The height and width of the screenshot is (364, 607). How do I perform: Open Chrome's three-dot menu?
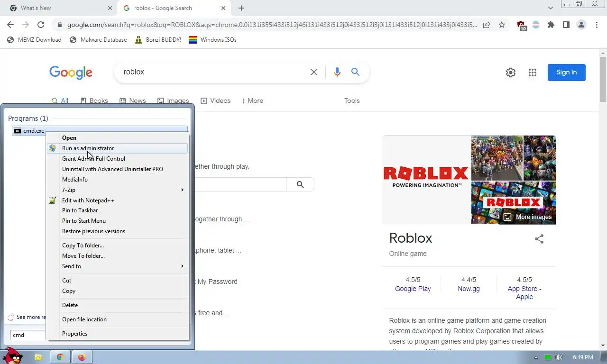[597, 25]
